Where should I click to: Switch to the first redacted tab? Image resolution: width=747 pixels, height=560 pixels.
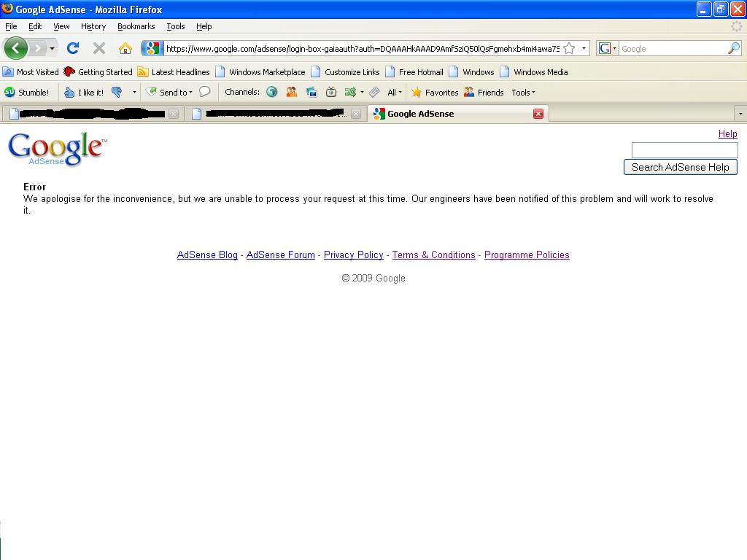point(93,114)
